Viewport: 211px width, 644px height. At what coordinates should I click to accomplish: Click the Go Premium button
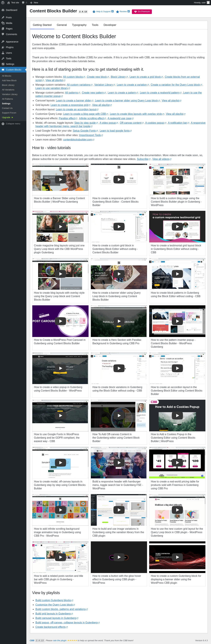click(142, 12)
